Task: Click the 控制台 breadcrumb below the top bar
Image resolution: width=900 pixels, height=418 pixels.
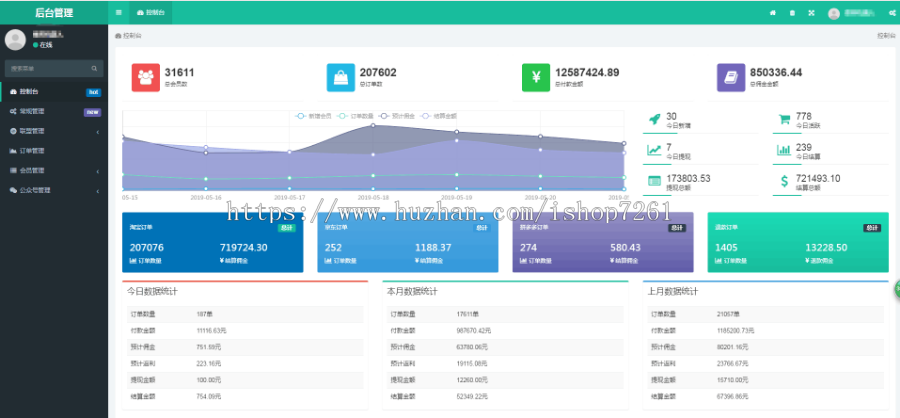Action: pos(129,36)
